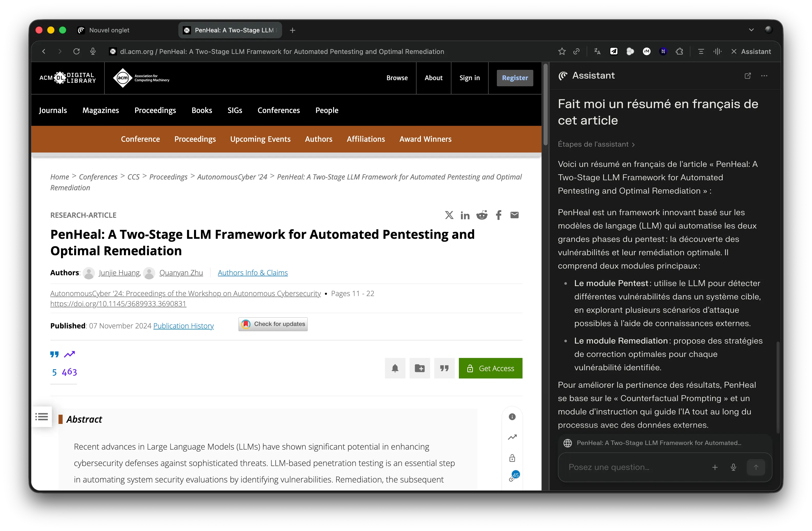
Task: Open the assistant three-dots options menu
Action: pos(764,76)
